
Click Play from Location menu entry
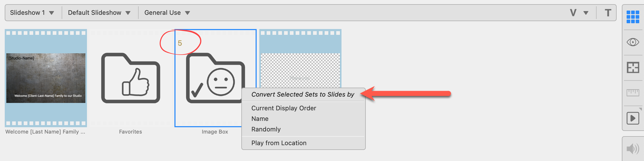tap(279, 143)
